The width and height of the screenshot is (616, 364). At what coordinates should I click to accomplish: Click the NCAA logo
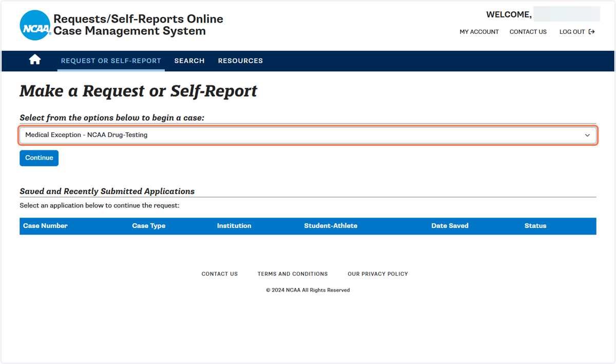click(35, 25)
